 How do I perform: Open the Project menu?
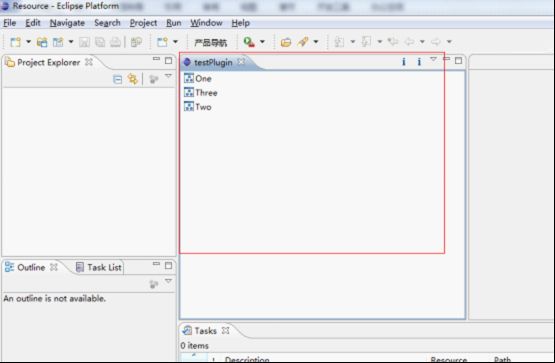coord(143,23)
